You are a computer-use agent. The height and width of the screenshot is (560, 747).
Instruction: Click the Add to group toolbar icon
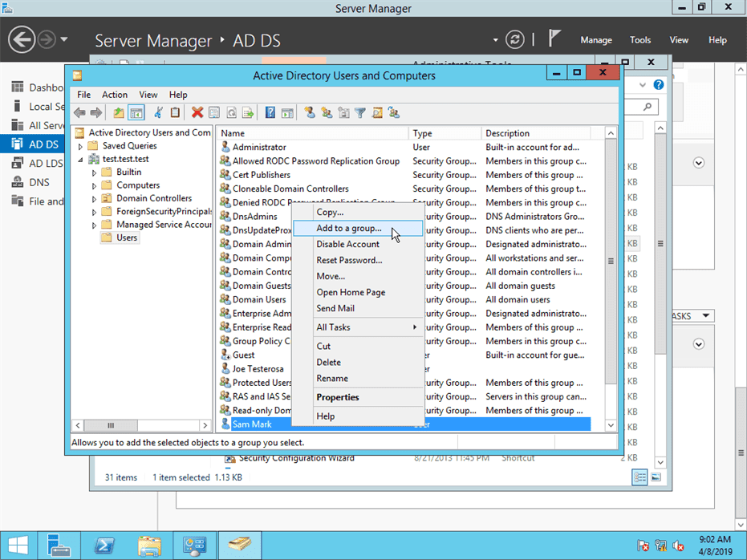393,113
